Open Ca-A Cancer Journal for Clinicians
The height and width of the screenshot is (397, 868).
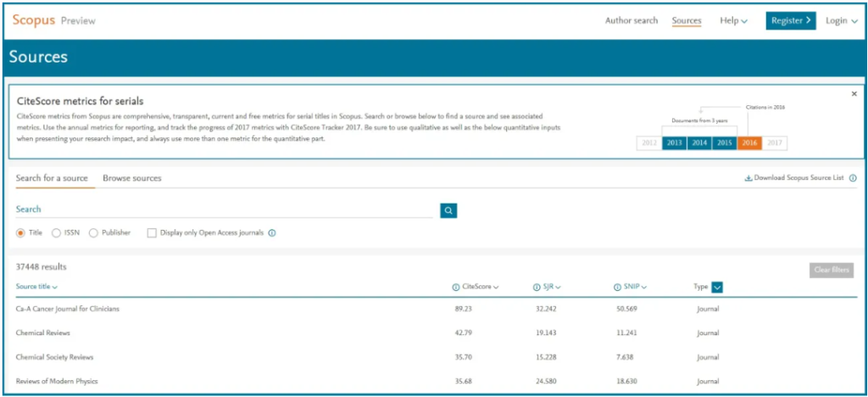coord(68,309)
